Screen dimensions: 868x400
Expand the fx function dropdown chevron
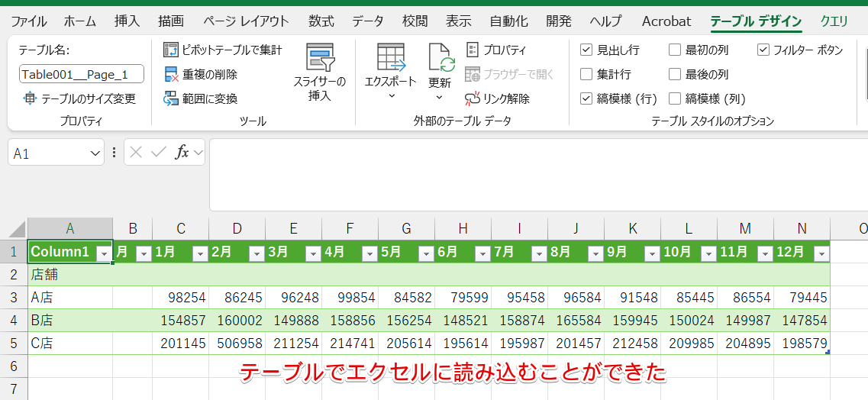pos(198,152)
